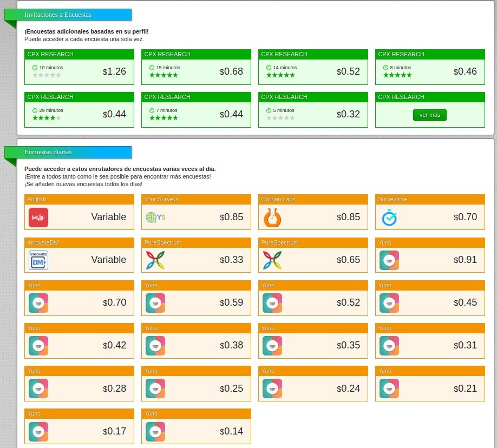
Task: Click the green 'ver más' button
Action: click(x=430, y=115)
